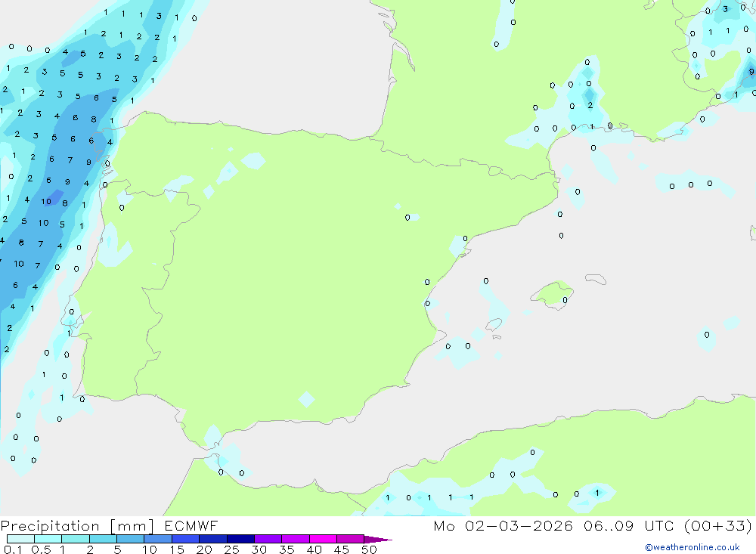Click the 'Mo 02-03-2026' date text
Screen dimensions: 756x554
[503, 525]
